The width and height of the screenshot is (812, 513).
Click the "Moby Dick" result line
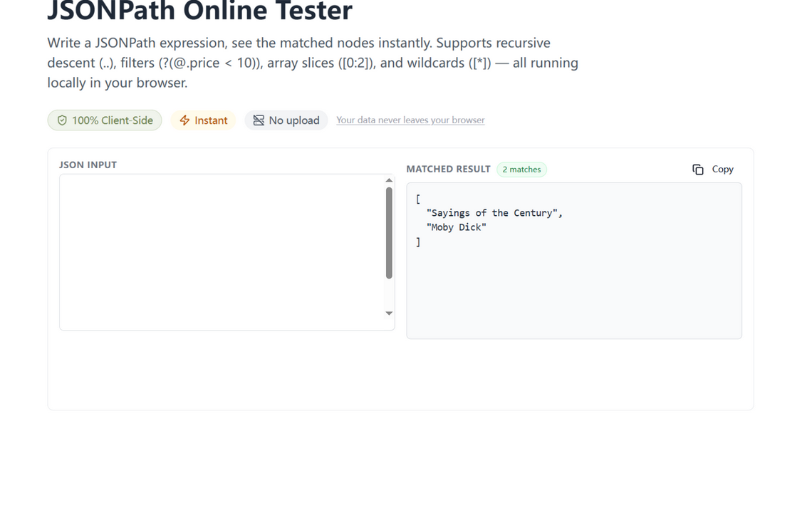click(457, 227)
